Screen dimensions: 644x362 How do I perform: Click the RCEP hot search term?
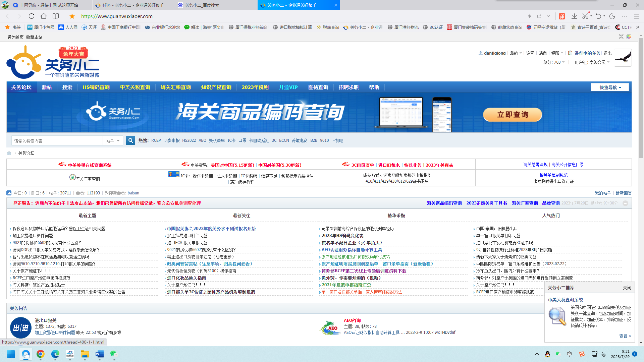point(156,140)
